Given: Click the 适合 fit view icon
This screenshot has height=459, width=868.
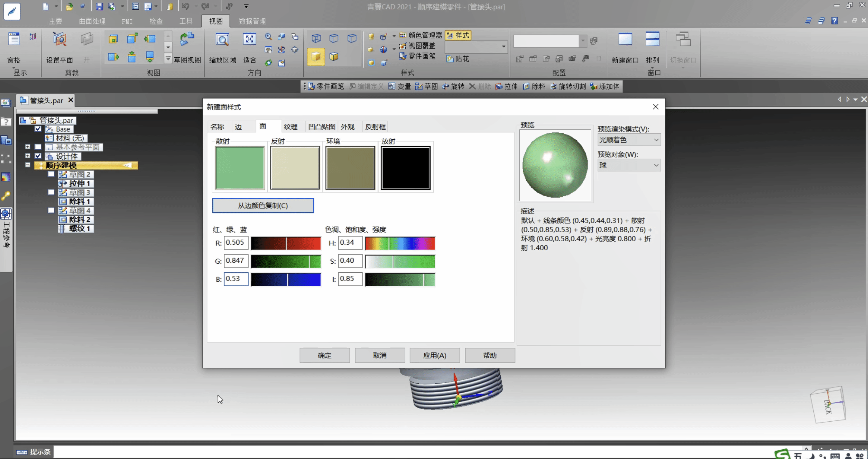Looking at the screenshot, I should [249, 39].
